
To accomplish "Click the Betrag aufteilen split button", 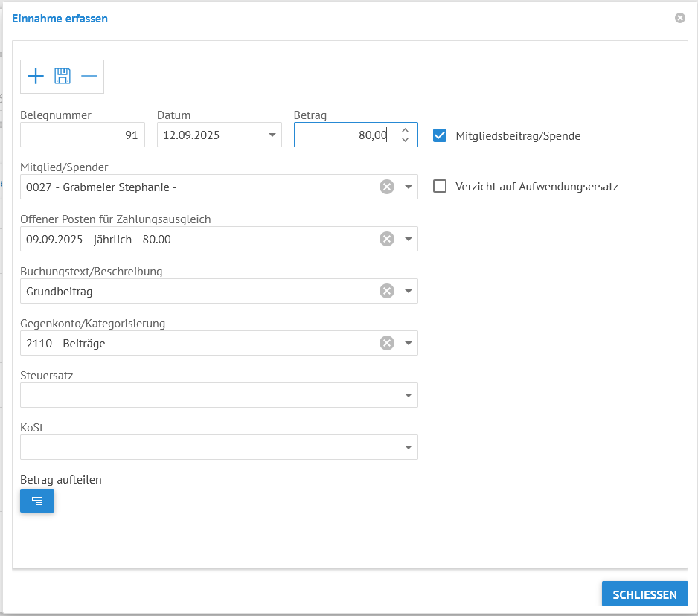I will [x=37, y=501].
